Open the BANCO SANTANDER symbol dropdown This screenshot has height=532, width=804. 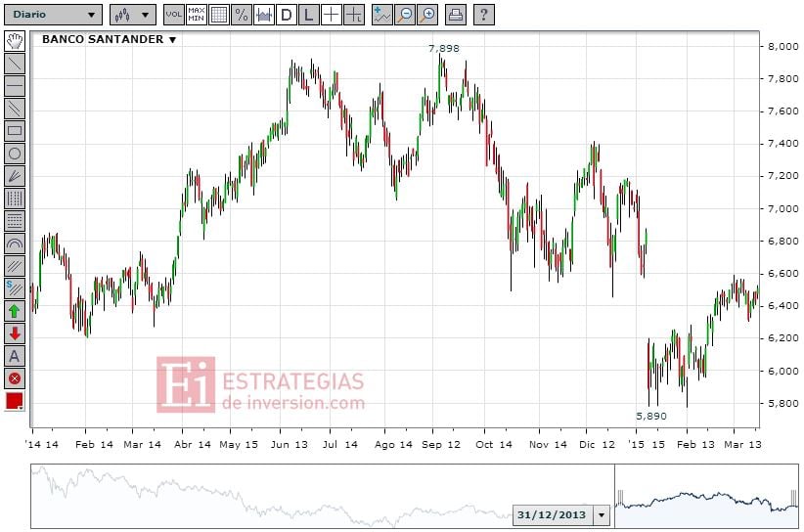(x=110, y=39)
